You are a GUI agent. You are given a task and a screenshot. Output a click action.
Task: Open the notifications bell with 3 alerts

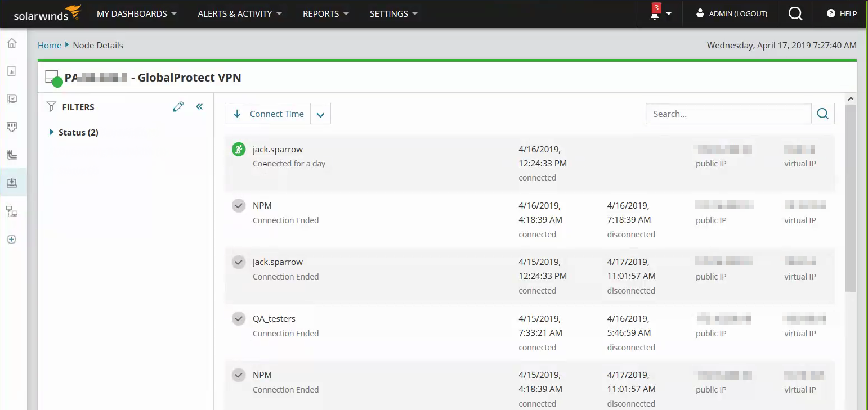pos(655,14)
